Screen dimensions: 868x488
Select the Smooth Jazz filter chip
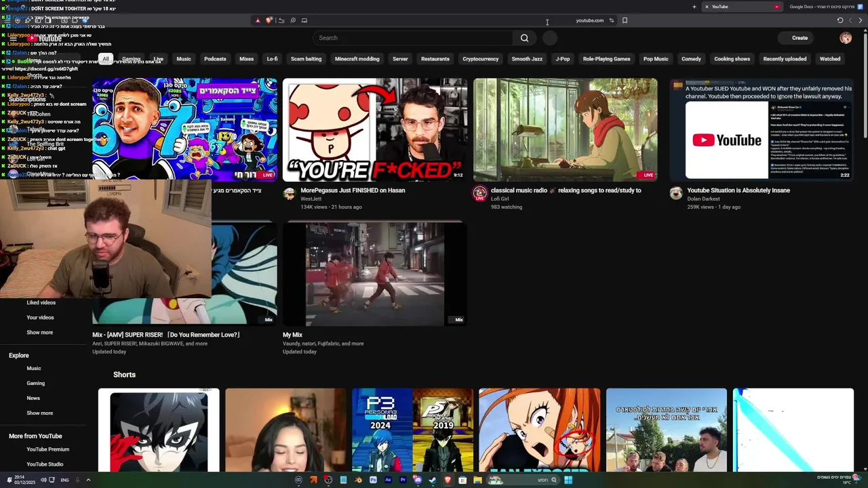[x=527, y=59]
